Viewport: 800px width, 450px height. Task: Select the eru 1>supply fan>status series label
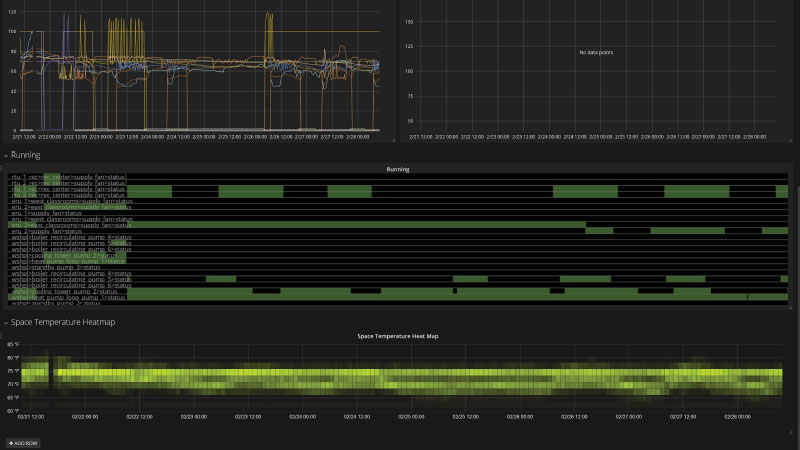pyautogui.click(x=46, y=213)
